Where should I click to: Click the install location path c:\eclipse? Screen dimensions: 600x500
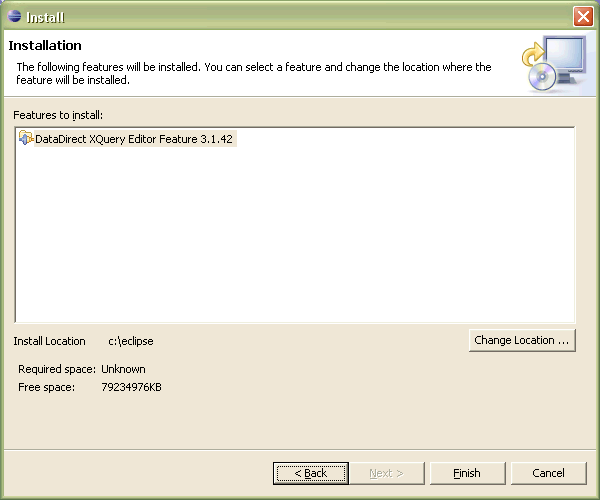[x=130, y=341]
